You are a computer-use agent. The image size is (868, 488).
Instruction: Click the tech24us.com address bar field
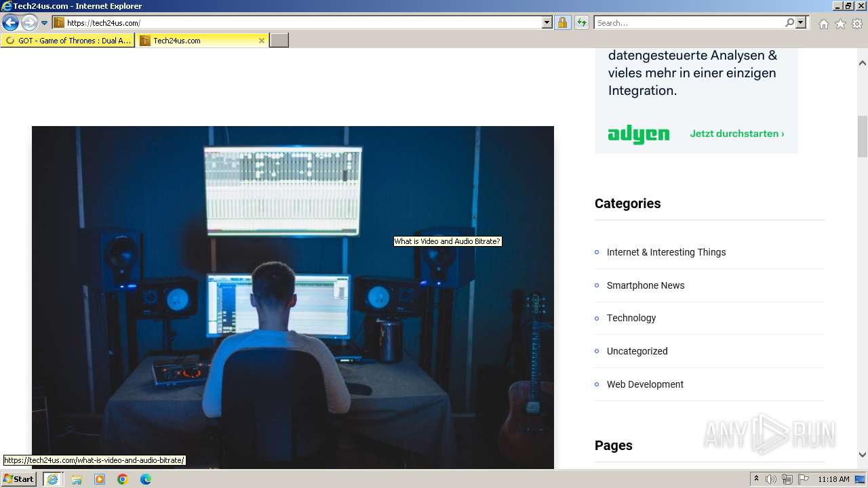coord(302,22)
